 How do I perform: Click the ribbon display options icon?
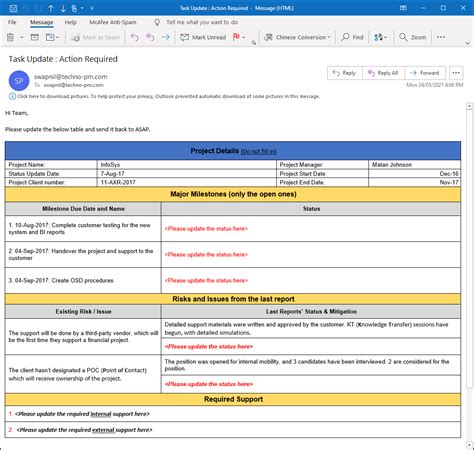pos(403,8)
